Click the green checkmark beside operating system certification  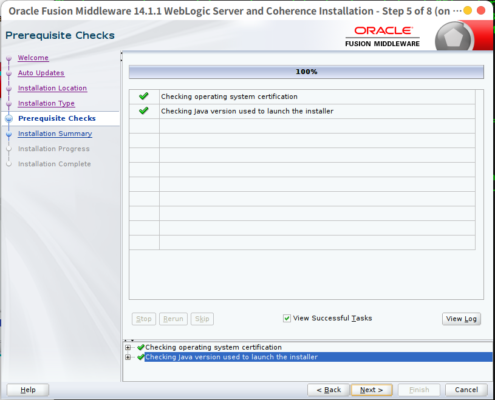click(144, 96)
